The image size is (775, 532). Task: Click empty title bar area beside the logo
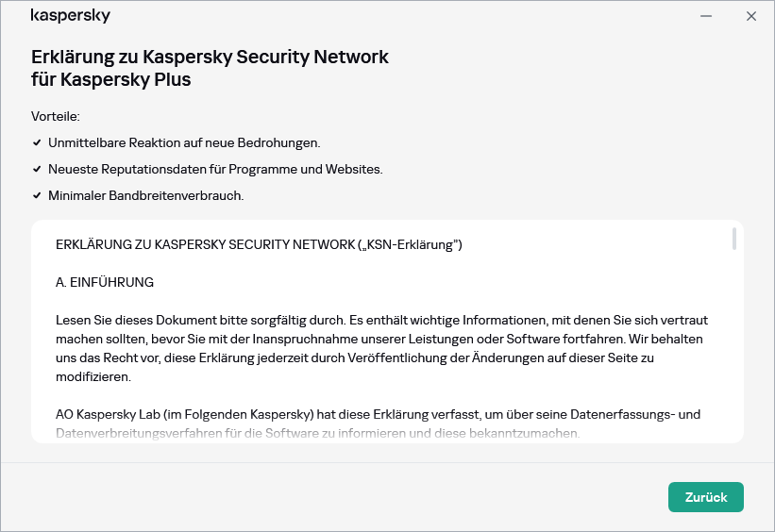pyautogui.click(x=378, y=16)
